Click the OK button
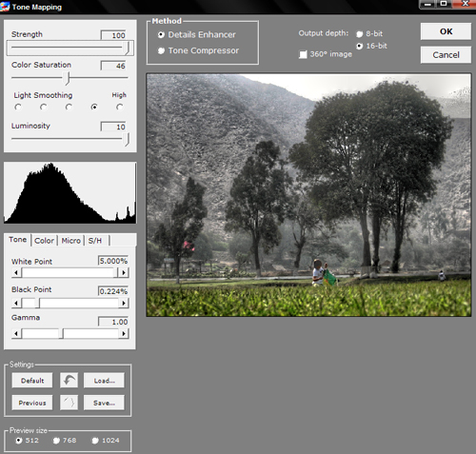Viewport: 476px width, 454px height. [446, 31]
